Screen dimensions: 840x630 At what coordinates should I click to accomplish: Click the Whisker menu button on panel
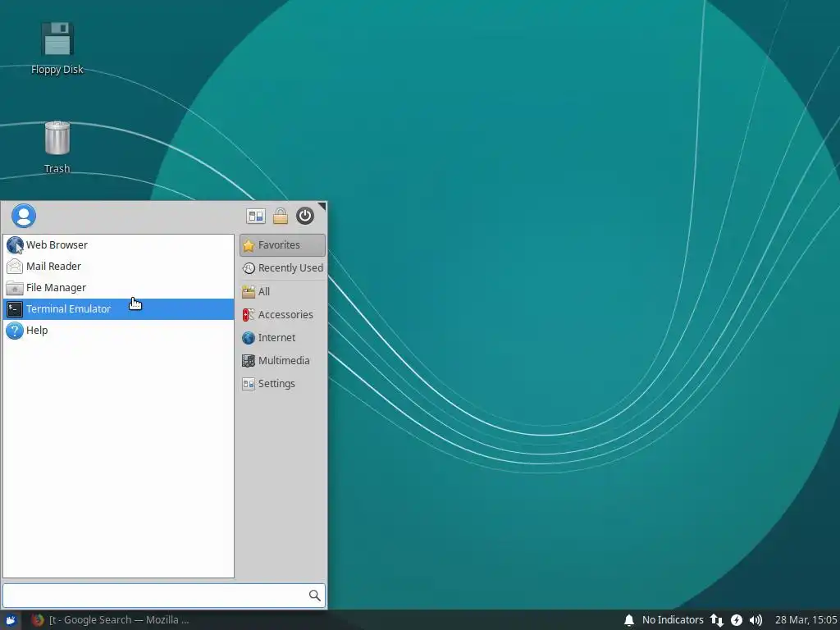tap(10, 620)
